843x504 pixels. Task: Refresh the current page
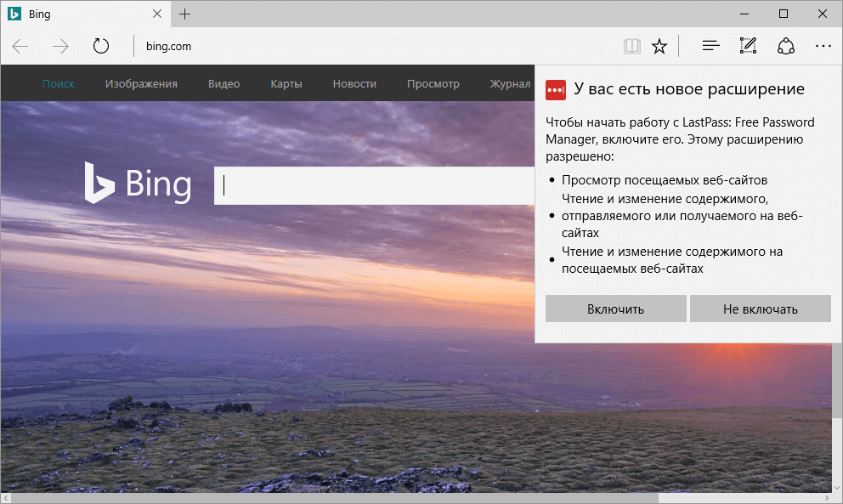click(101, 46)
